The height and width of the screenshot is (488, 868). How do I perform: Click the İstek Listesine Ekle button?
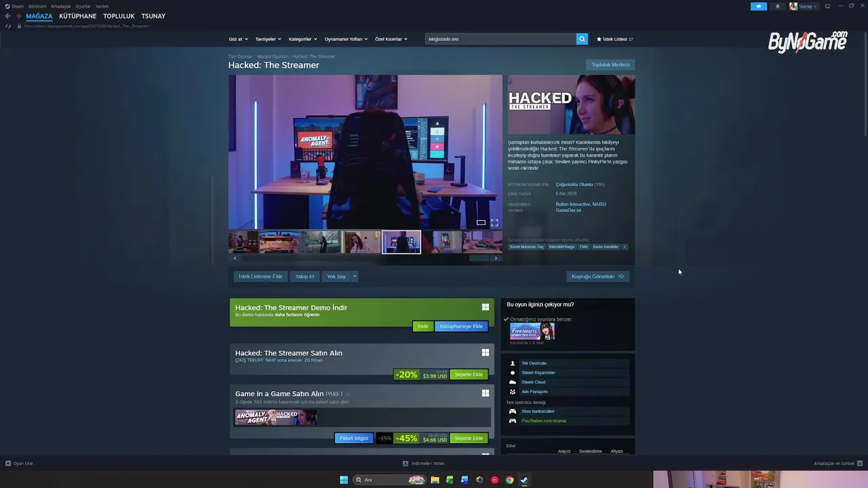point(260,277)
